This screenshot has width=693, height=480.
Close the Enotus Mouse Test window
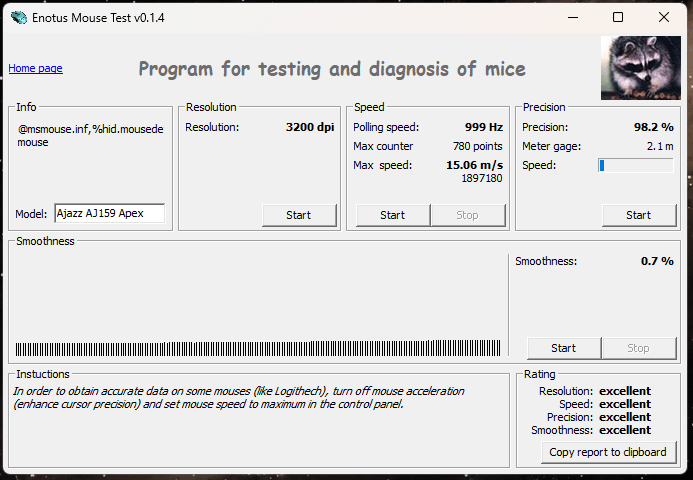tap(664, 17)
